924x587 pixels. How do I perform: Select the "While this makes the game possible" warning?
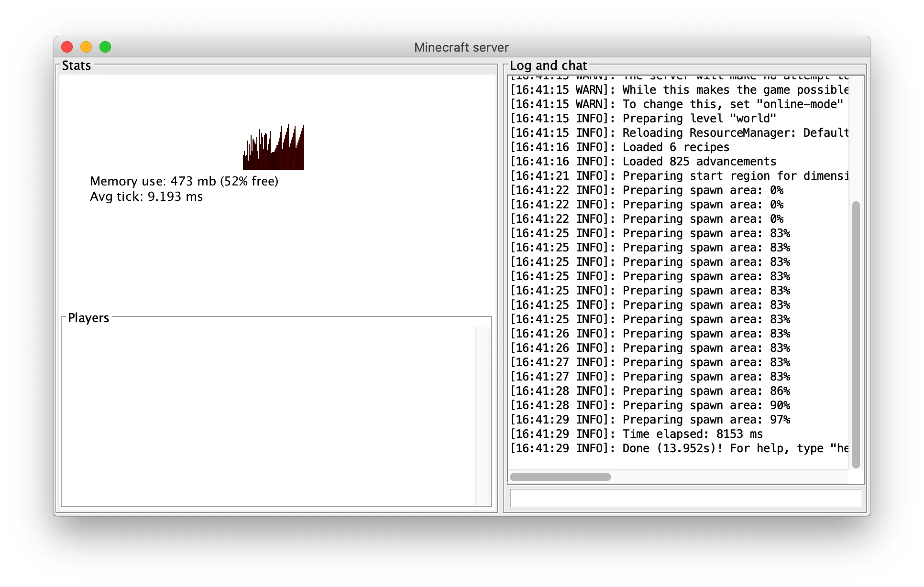point(680,90)
